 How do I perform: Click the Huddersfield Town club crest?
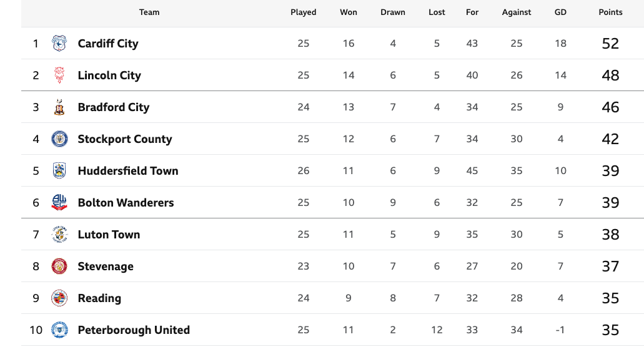59,171
